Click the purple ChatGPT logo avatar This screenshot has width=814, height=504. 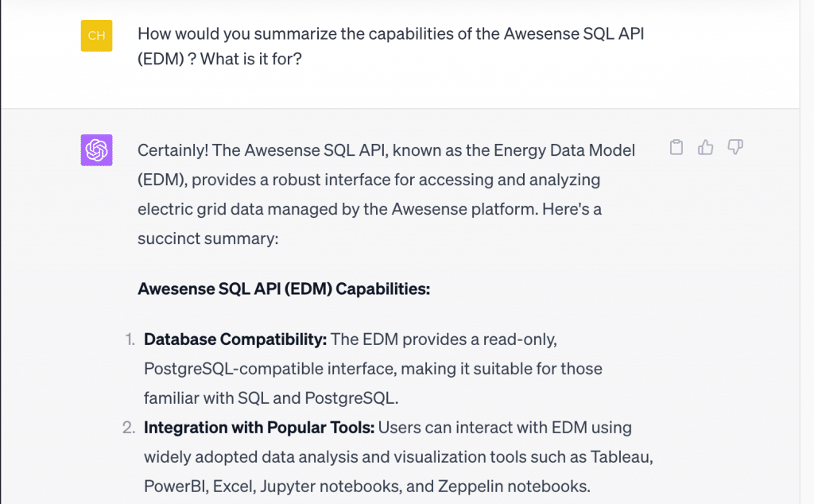click(96, 150)
